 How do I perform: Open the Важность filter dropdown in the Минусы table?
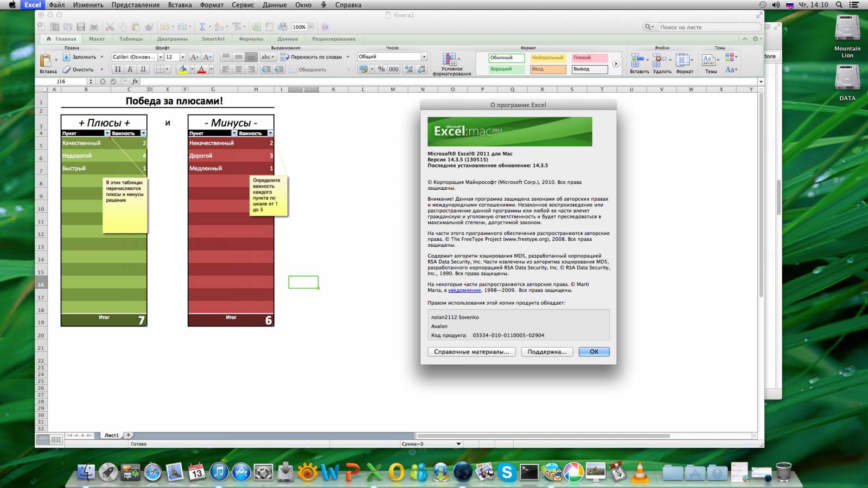[270, 133]
